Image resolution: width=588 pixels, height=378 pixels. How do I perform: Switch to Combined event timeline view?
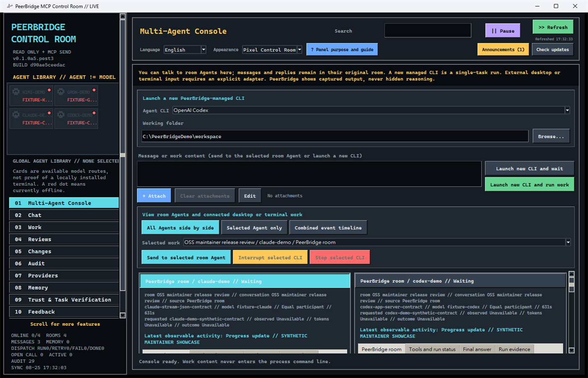point(328,228)
